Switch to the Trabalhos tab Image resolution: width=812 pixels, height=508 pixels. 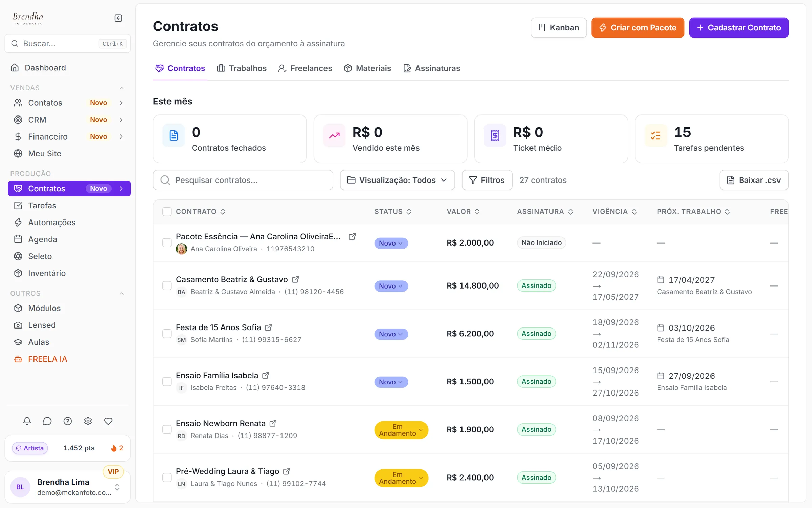pos(242,68)
